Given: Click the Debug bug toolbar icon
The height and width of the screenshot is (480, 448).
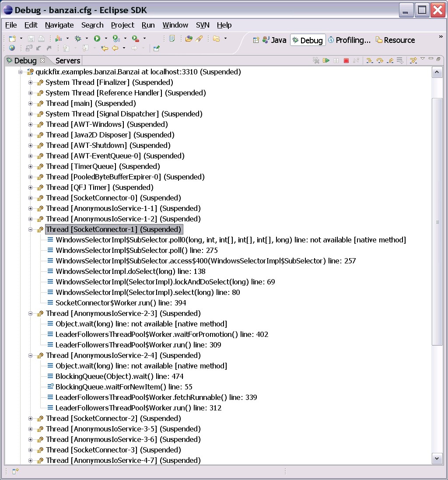Looking at the screenshot, I should point(78,39).
